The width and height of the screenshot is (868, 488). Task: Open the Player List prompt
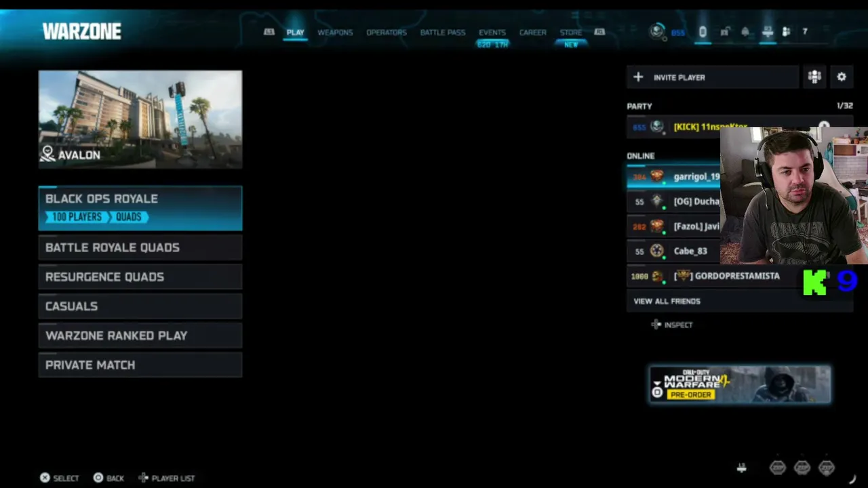point(167,478)
